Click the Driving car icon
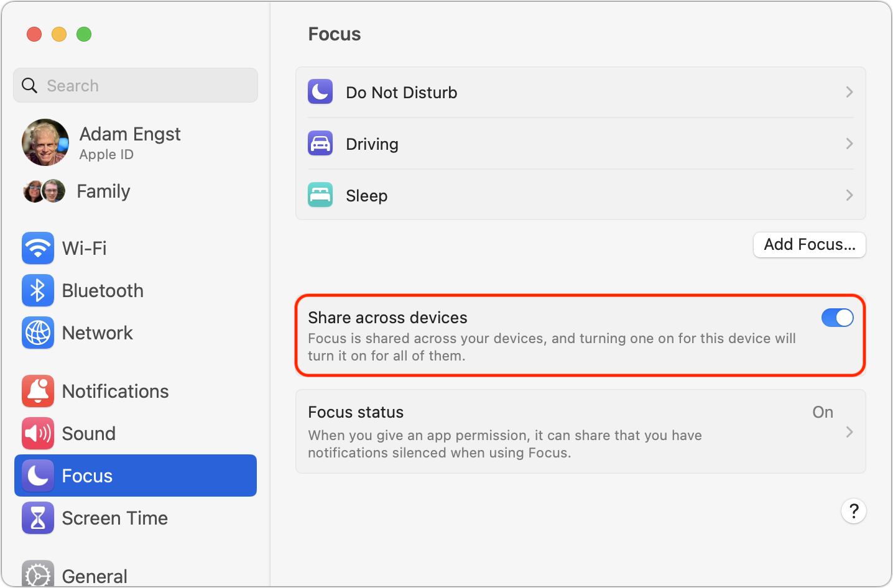The height and width of the screenshot is (588, 893). 320,144
